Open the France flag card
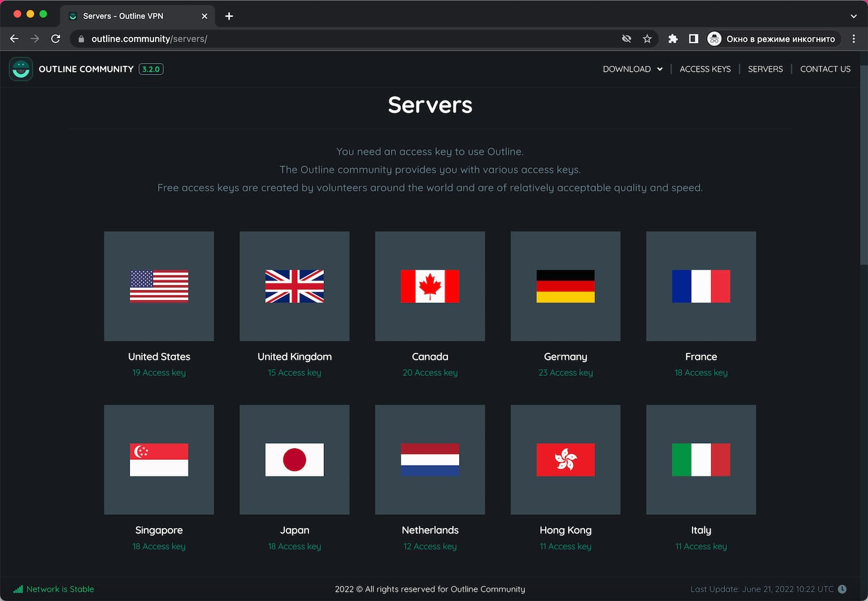The width and height of the screenshot is (868, 601). (701, 286)
